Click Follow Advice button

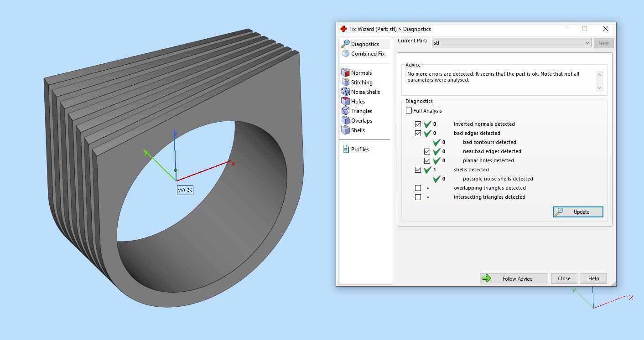click(x=514, y=278)
